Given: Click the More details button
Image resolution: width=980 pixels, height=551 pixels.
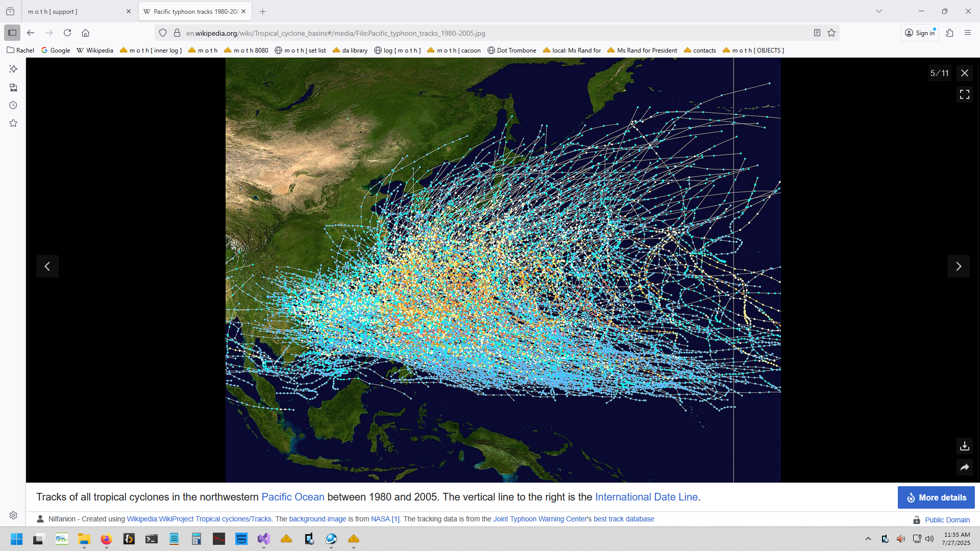Looking at the screenshot, I should click(x=936, y=497).
